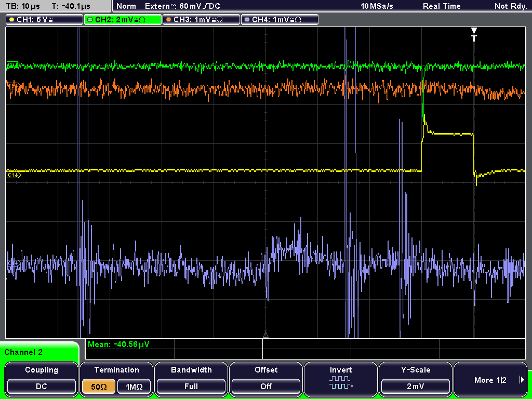Open the Coupling DC setting
Screen dimensions: 532x399
42,379
